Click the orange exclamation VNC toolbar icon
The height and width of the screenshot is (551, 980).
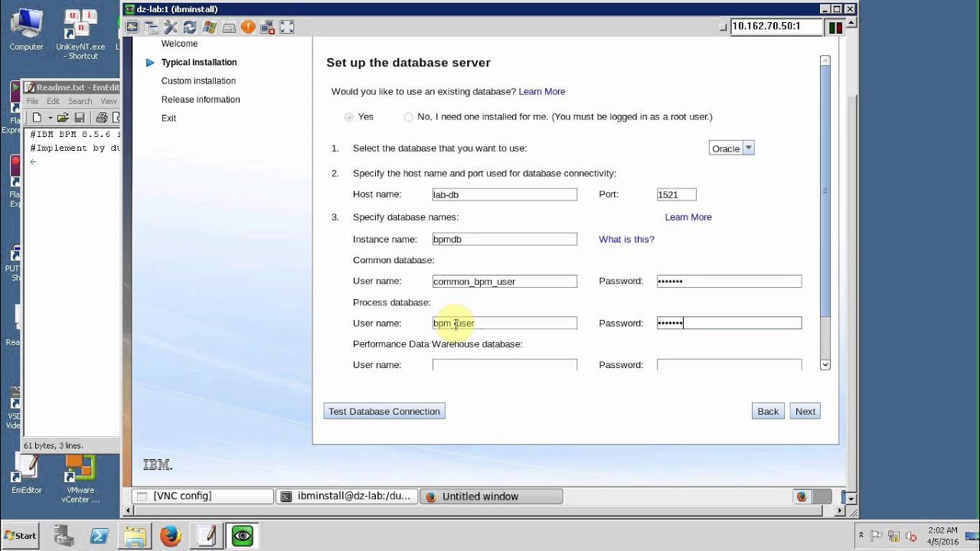(x=248, y=27)
